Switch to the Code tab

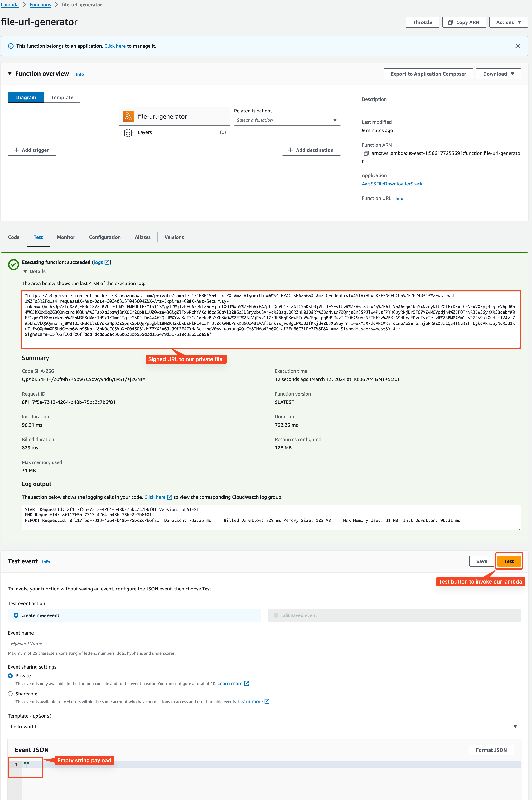[x=14, y=237]
